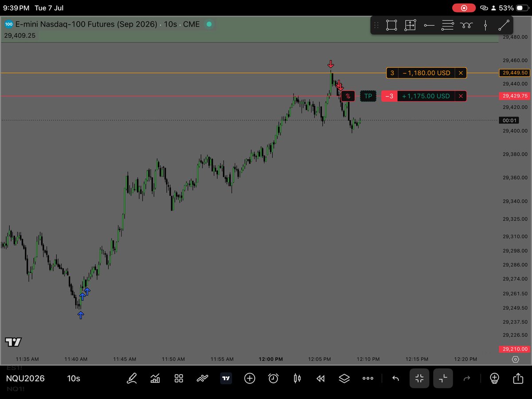Tap the redo right-arrow icon
The height and width of the screenshot is (399, 532).
click(467, 378)
